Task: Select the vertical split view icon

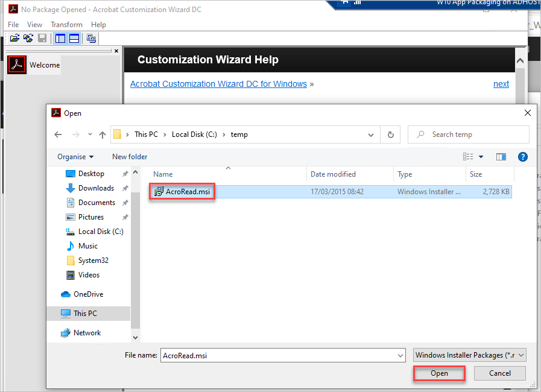Action: pos(60,38)
